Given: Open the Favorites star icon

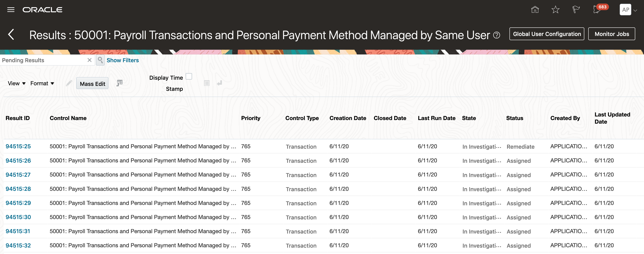Looking at the screenshot, I should click(x=555, y=10).
